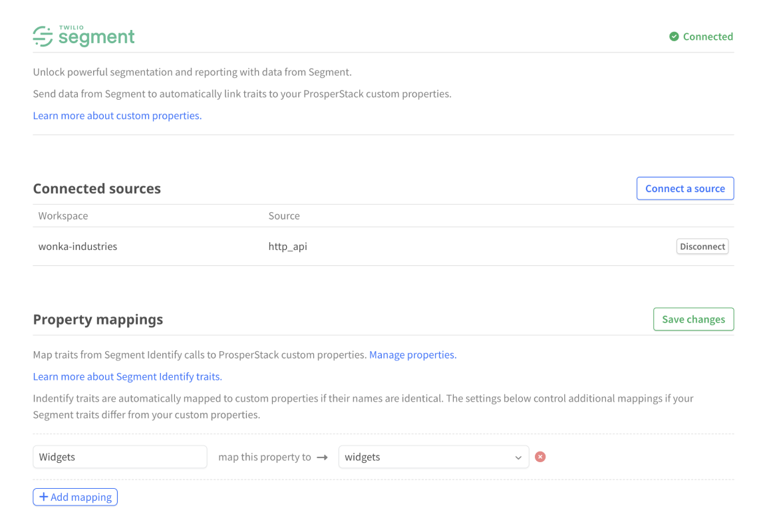Screen dimensions: 767x532
Task: Disconnect the wonka-industries source
Action: coord(702,247)
